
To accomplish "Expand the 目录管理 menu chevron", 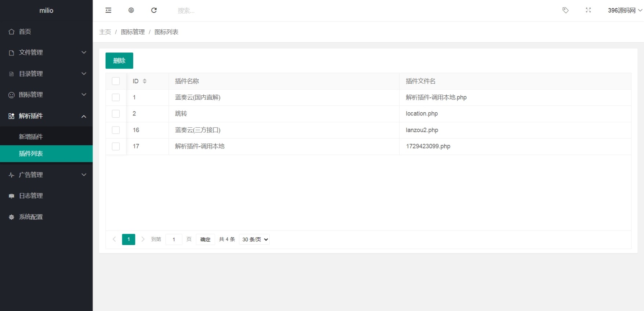I will 84,74.
